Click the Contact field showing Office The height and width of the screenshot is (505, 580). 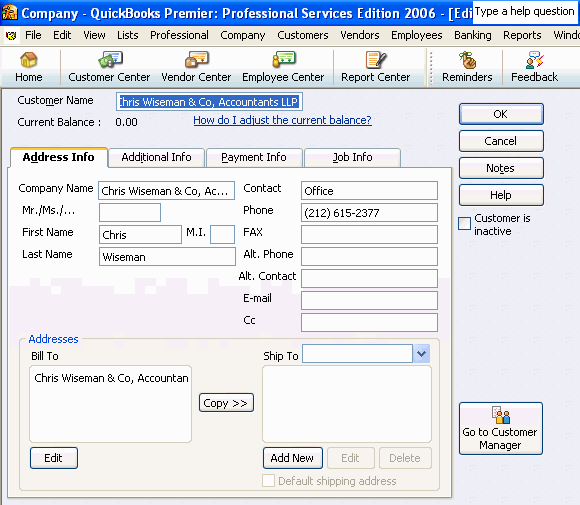369,191
